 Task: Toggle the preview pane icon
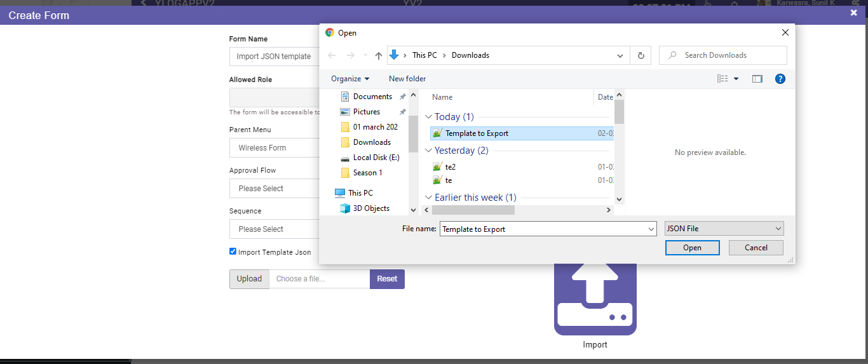click(x=757, y=79)
